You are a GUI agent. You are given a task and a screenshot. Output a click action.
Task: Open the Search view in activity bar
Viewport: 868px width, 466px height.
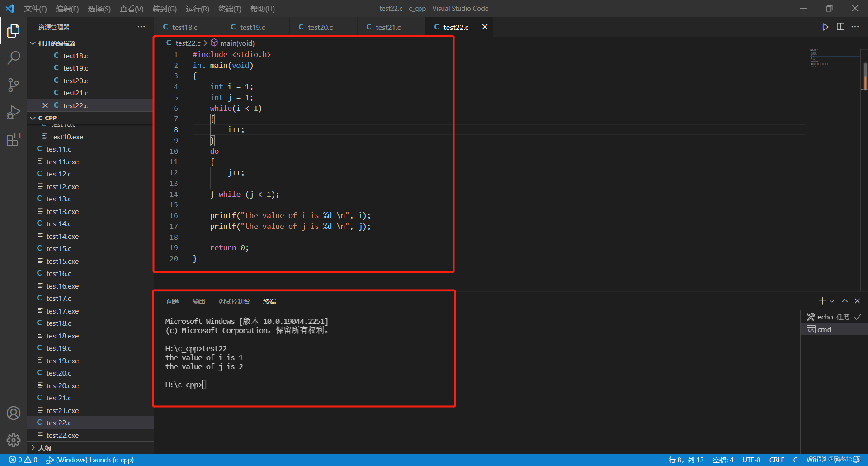tap(14, 57)
